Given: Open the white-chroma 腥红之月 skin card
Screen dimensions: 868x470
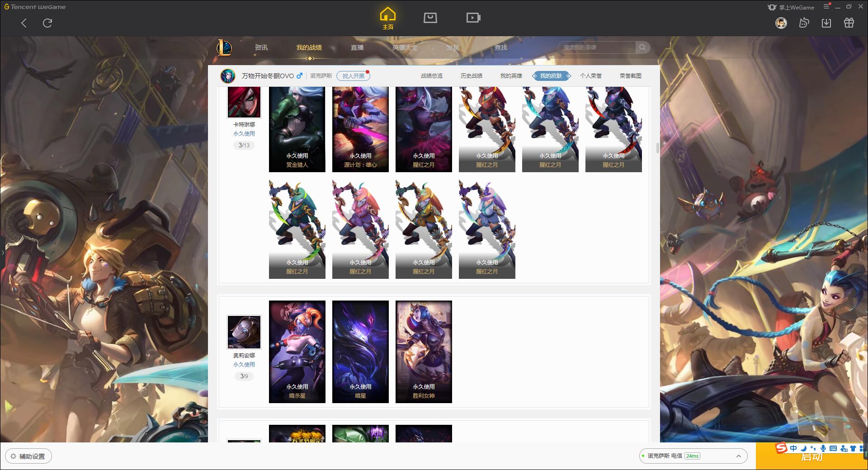Looking at the screenshot, I should (487, 229).
